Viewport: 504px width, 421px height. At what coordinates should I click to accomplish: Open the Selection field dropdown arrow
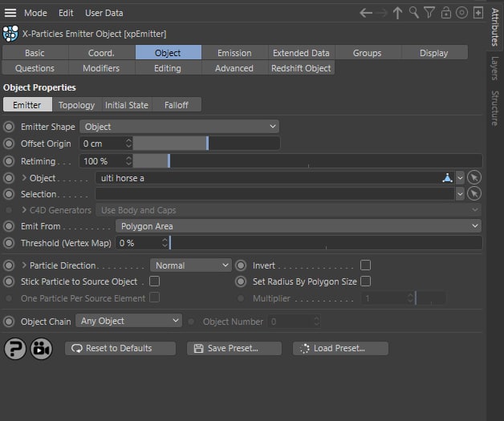(460, 194)
